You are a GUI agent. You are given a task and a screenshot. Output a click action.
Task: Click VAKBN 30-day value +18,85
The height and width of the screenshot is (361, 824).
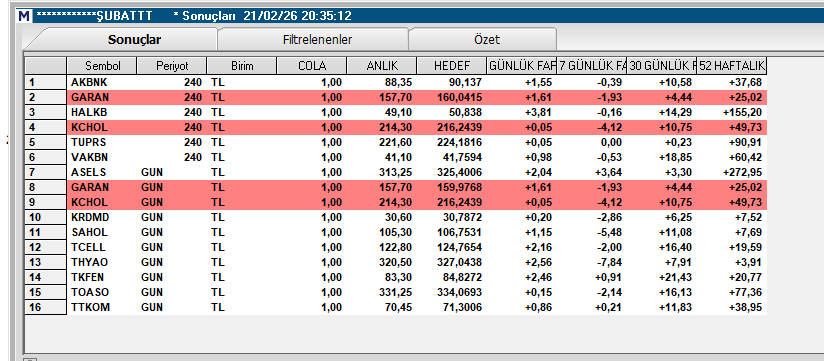[675, 157]
